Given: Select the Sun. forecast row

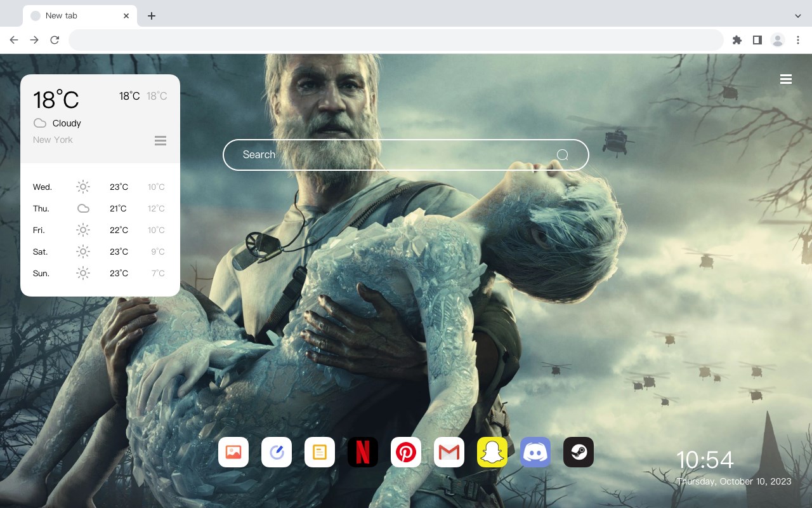Looking at the screenshot, I should coord(100,273).
